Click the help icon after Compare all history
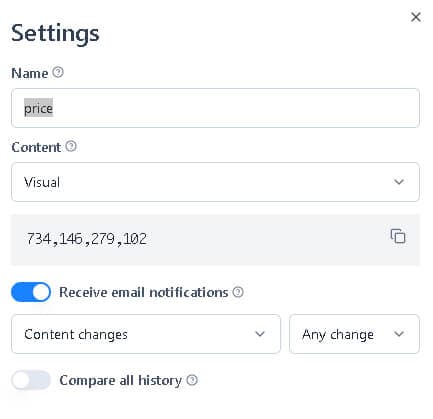The height and width of the screenshot is (419, 433). pos(192,380)
